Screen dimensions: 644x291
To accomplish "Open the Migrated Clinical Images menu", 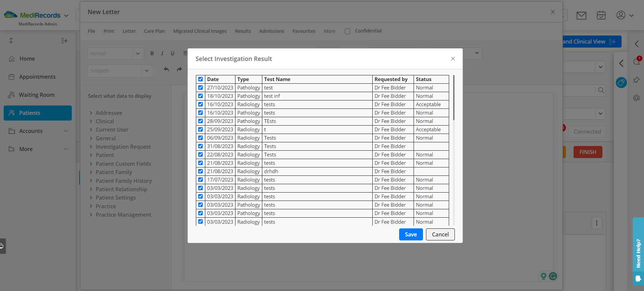I will [200, 31].
